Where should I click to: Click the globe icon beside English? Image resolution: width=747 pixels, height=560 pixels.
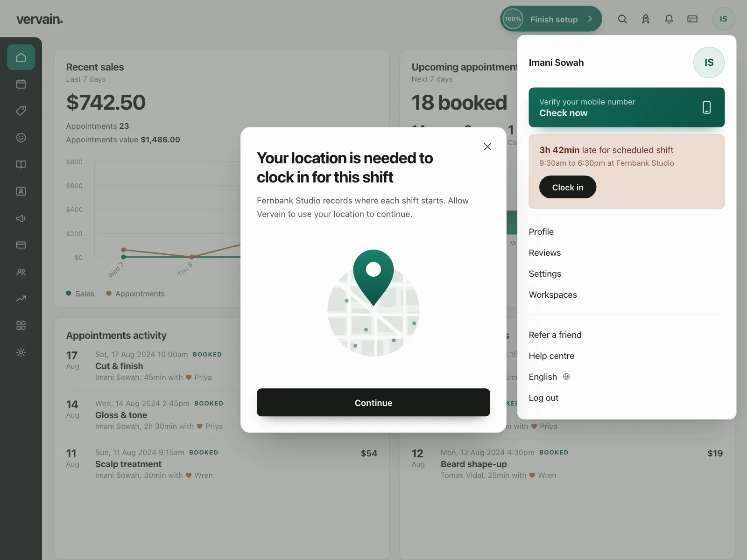tap(566, 377)
